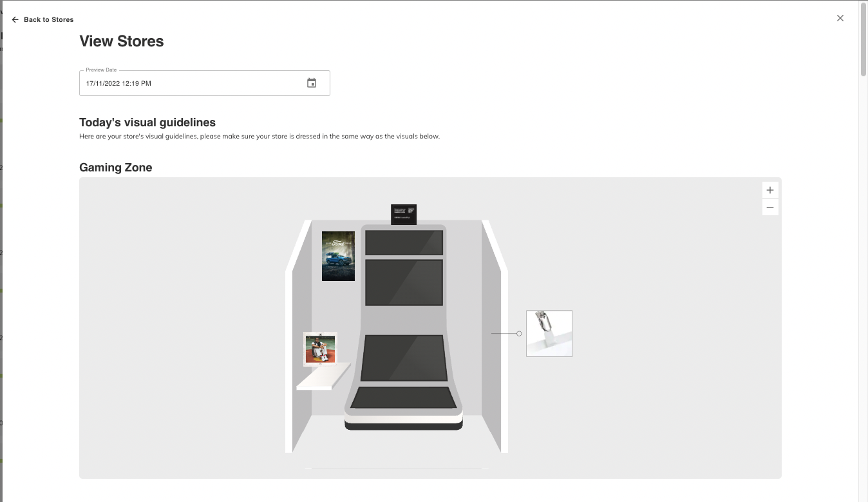Screen dimensions: 868x502
Task: Click the Preview Date input field
Action: (x=205, y=83)
